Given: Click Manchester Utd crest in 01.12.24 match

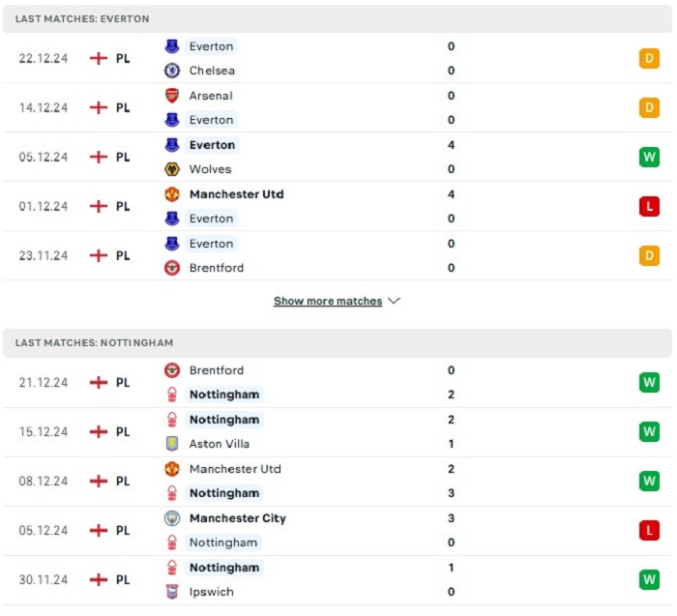Looking at the screenshot, I should click(x=172, y=194).
